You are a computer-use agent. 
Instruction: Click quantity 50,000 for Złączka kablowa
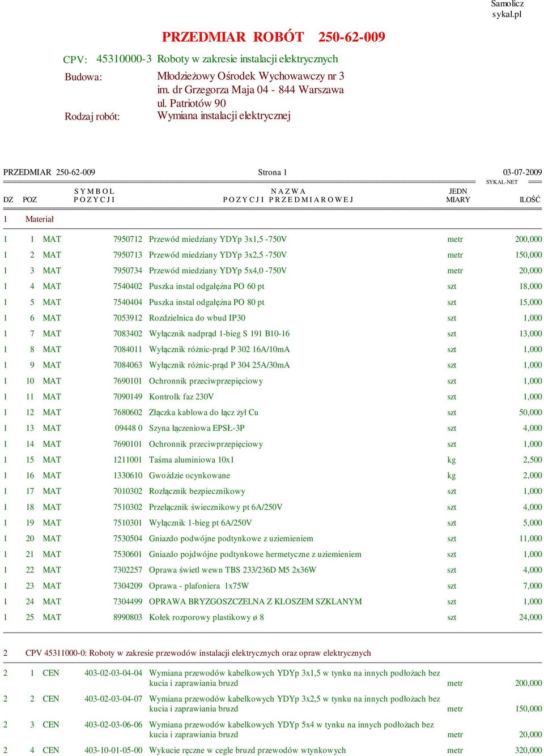pyautogui.click(x=530, y=412)
